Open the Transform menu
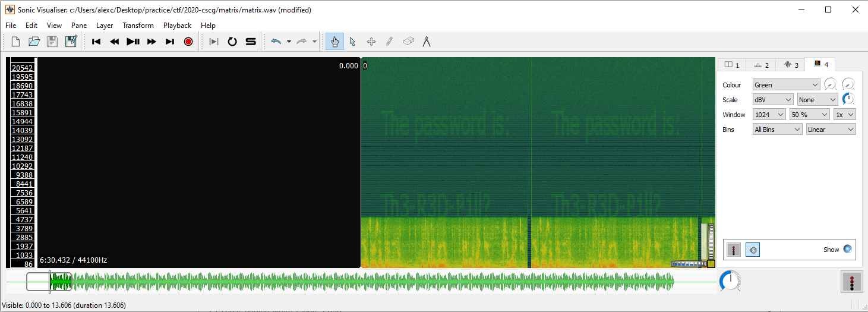Image resolution: width=868 pixels, height=312 pixels. click(x=138, y=26)
